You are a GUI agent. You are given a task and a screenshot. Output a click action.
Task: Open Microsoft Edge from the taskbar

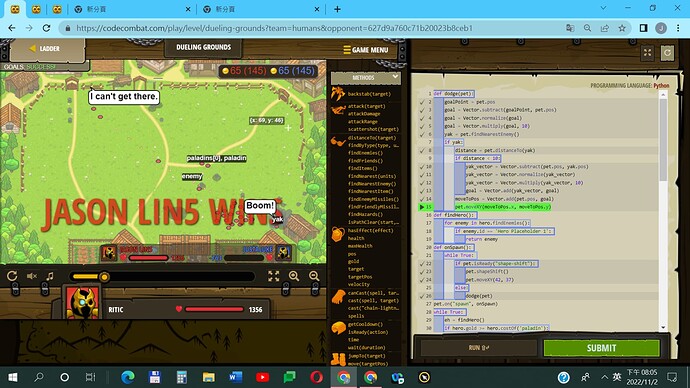tap(128, 377)
